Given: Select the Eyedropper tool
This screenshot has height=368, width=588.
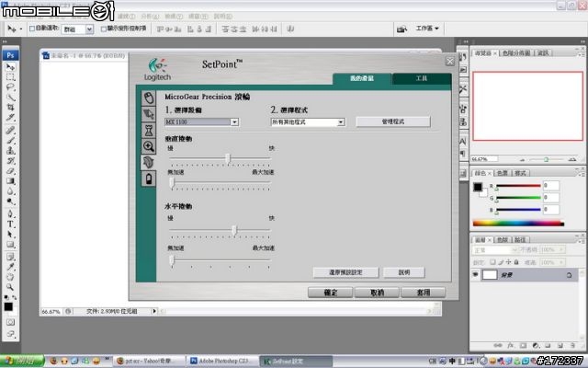Looking at the screenshot, I should point(10,267).
